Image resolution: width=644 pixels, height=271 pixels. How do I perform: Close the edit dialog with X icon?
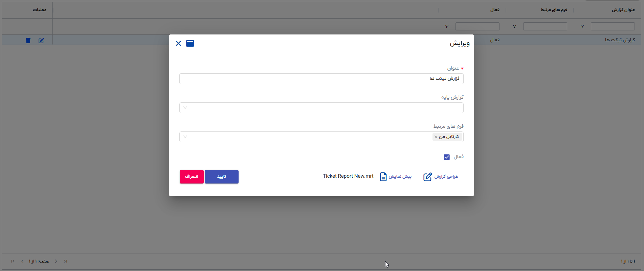178,43
